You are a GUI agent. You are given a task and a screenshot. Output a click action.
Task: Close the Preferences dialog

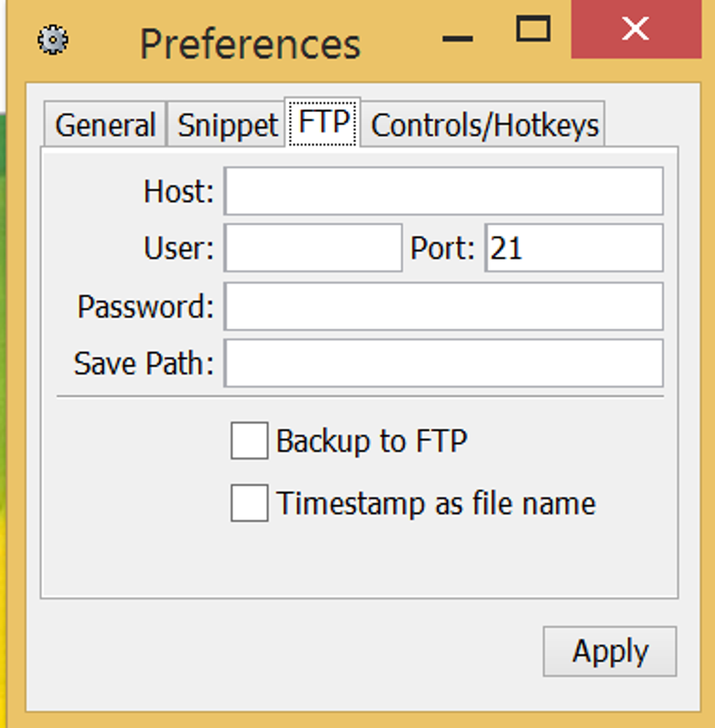[635, 29]
